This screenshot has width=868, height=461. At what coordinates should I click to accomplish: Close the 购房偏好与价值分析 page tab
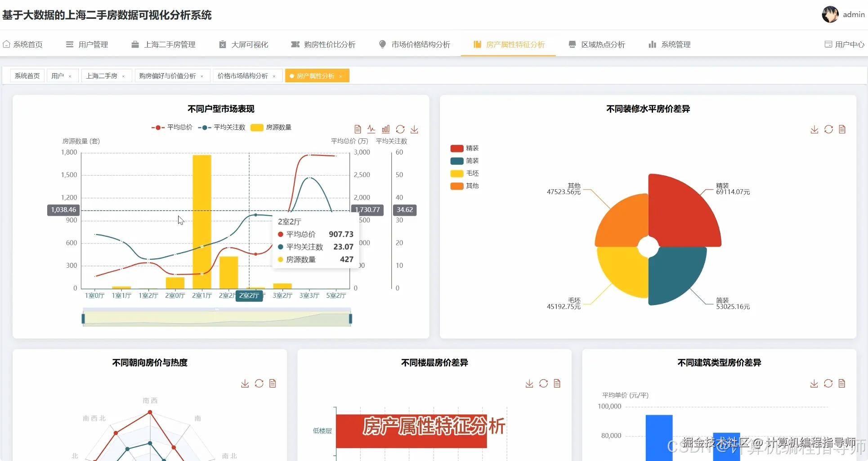202,76
